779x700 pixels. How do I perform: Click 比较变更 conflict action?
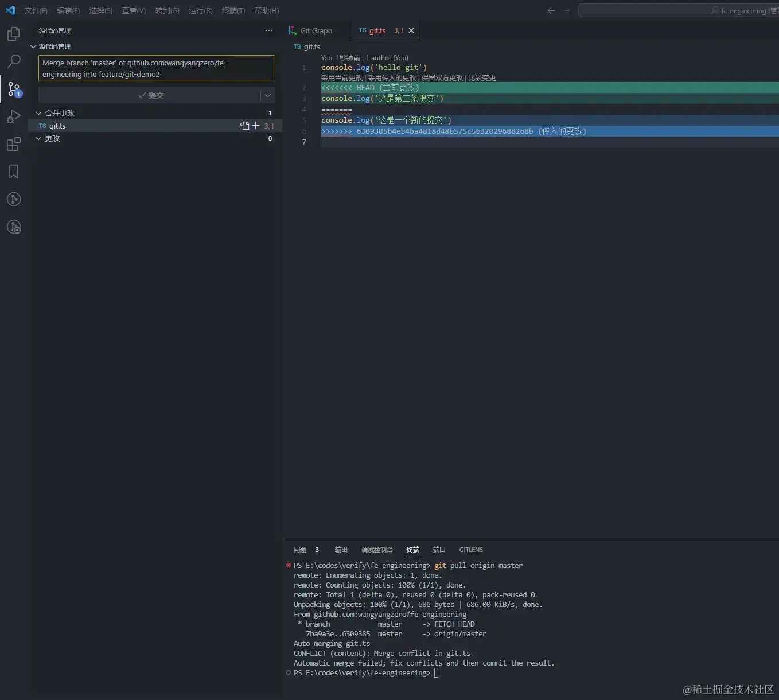pos(482,78)
